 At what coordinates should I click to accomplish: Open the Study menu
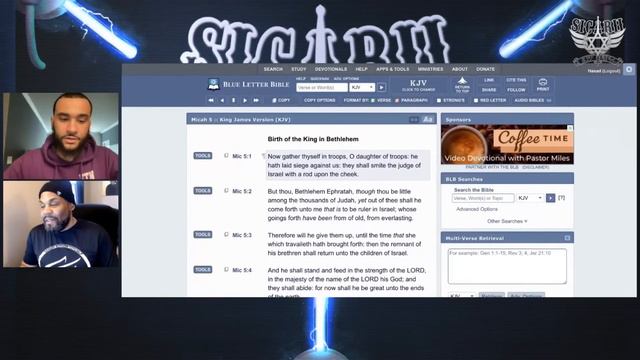click(299, 69)
